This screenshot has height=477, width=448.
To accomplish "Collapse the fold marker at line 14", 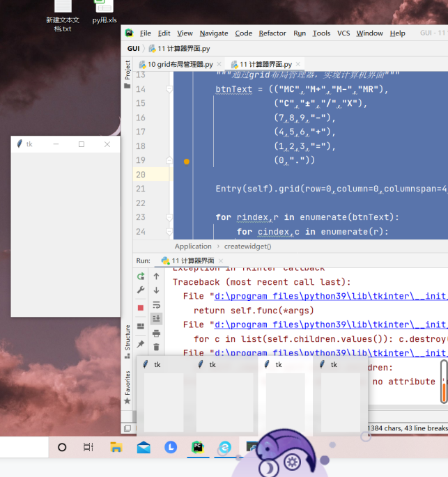I will [x=169, y=89].
